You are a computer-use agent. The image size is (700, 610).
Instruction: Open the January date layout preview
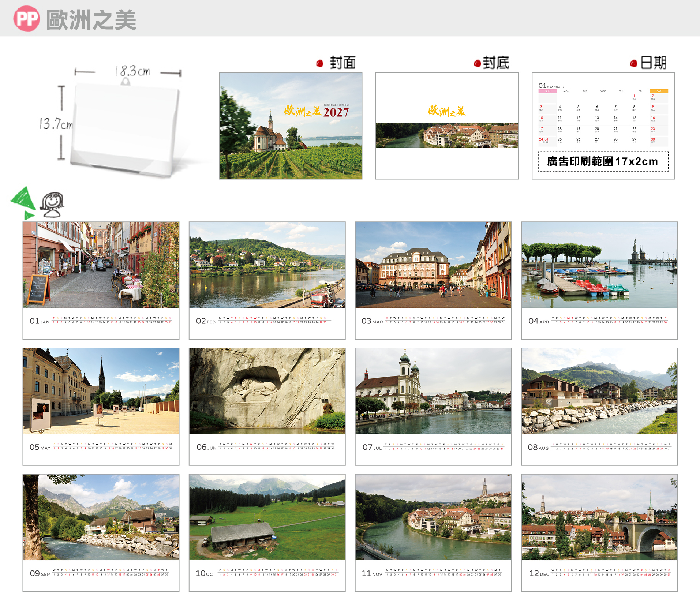click(x=603, y=126)
